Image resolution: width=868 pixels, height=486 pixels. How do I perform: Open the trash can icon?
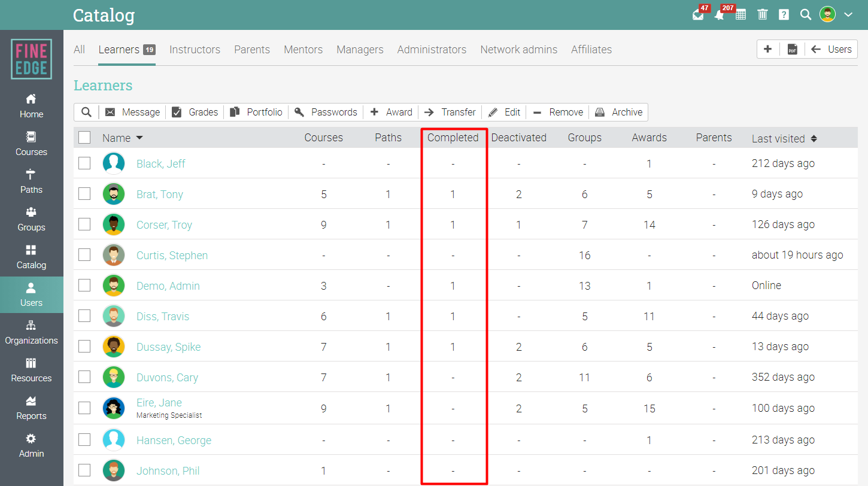coord(763,15)
